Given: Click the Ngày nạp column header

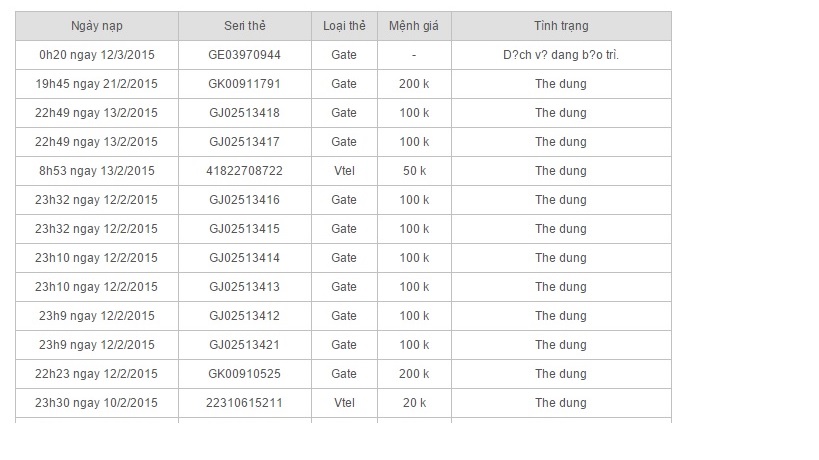Looking at the screenshot, I should (97, 26).
